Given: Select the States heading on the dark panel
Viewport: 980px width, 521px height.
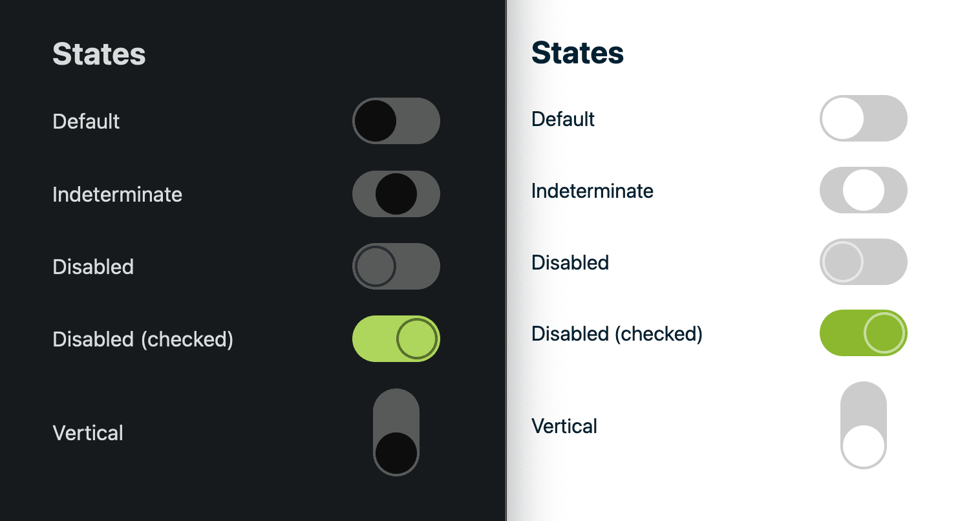Looking at the screenshot, I should [x=99, y=54].
